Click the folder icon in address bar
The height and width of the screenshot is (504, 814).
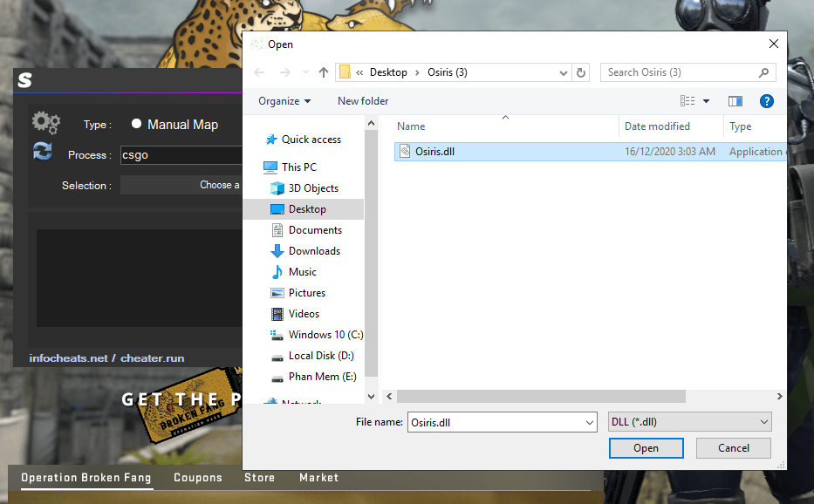point(345,72)
